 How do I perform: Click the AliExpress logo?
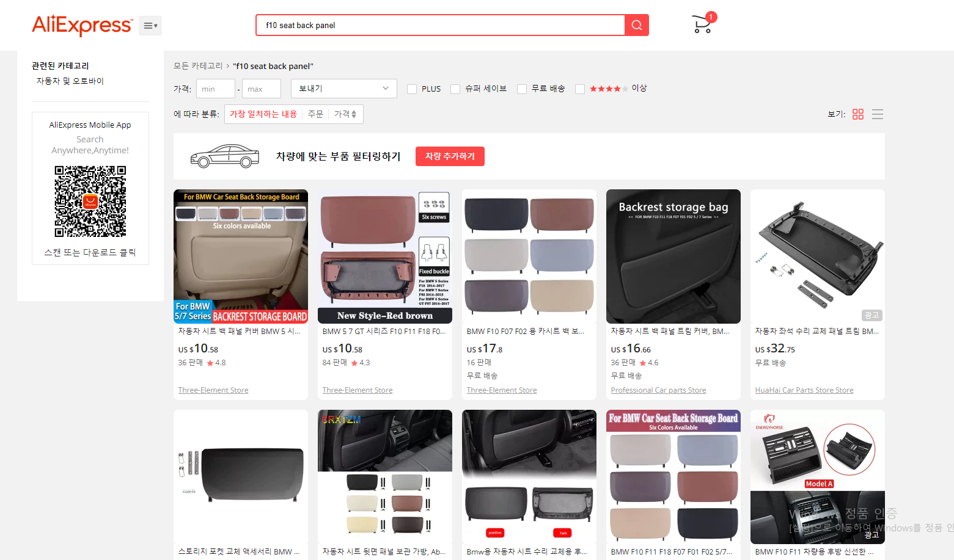click(82, 25)
